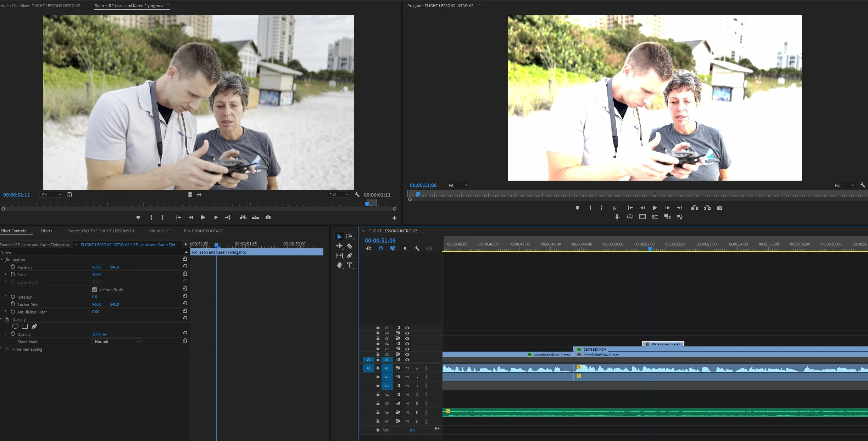Open the Bin: DRONE FOOTAGE tab

point(204,231)
